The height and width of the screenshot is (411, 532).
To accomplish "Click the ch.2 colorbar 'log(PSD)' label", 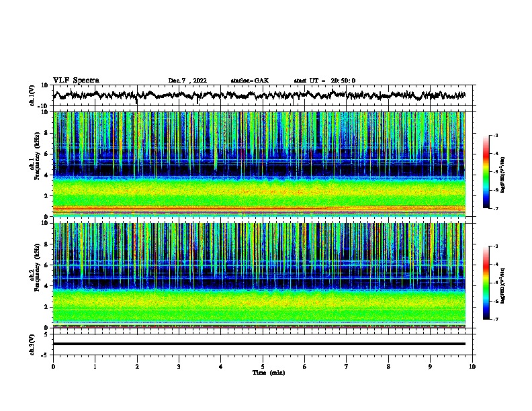I will coord(502,285).
